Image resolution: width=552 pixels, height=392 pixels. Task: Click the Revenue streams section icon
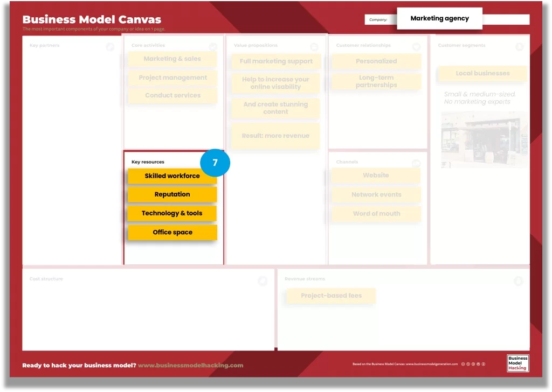518,281
